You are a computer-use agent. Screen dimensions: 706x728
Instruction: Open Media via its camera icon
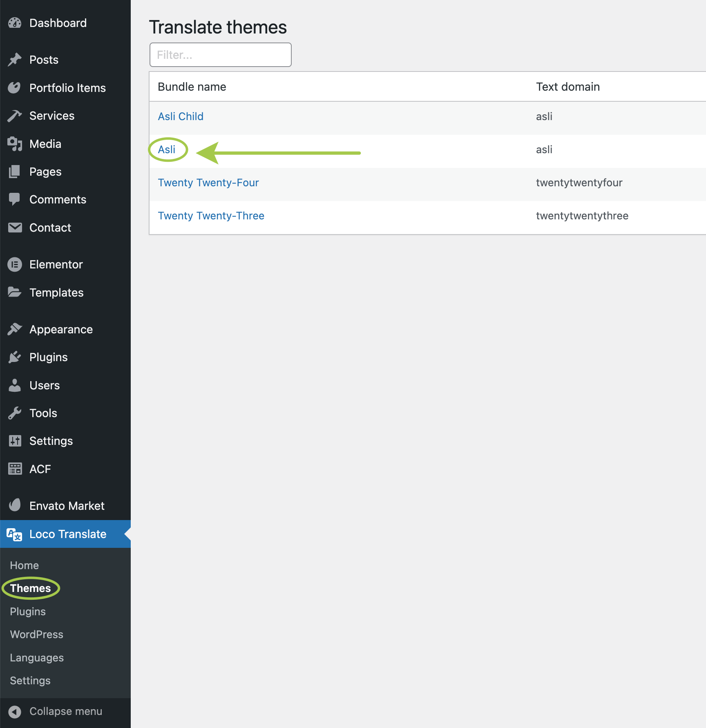(15, 144)
